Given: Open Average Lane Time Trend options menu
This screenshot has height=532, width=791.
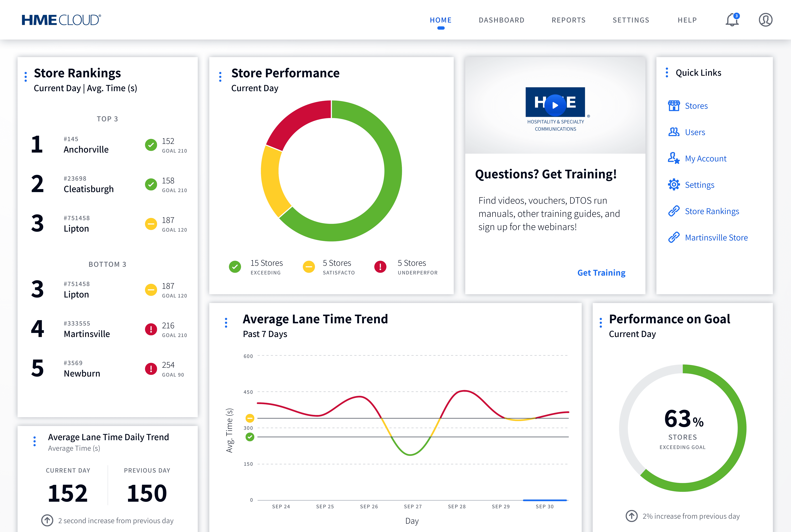Looking at the screenshot, I should tap(226, 323).
